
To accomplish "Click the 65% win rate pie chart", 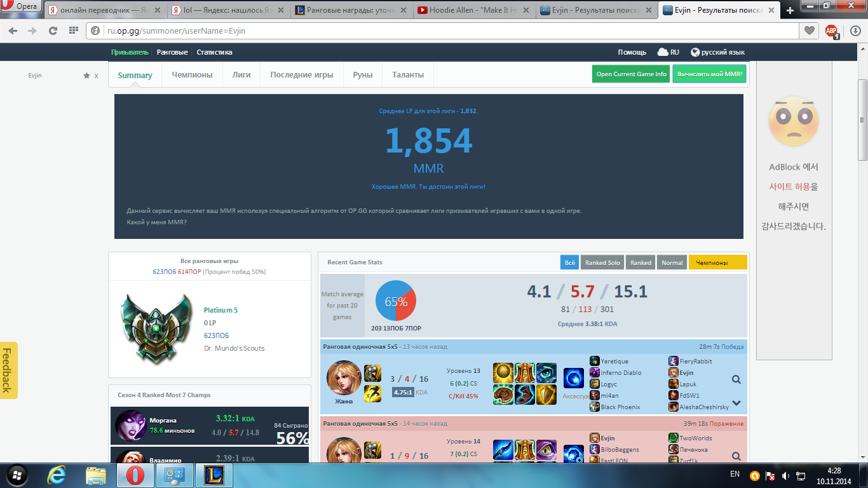I will click(395, 301).
